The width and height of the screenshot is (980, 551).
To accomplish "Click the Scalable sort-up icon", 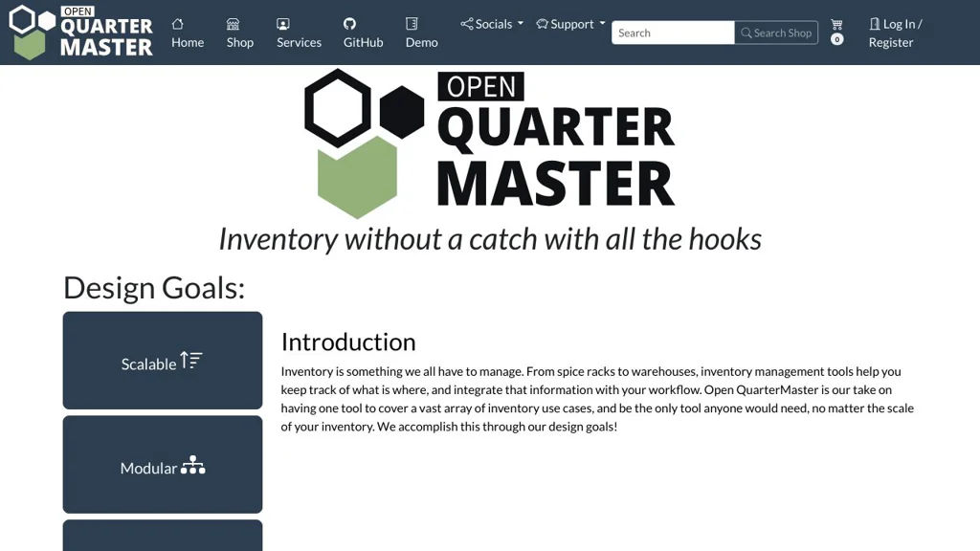I will tap(190, 361).
